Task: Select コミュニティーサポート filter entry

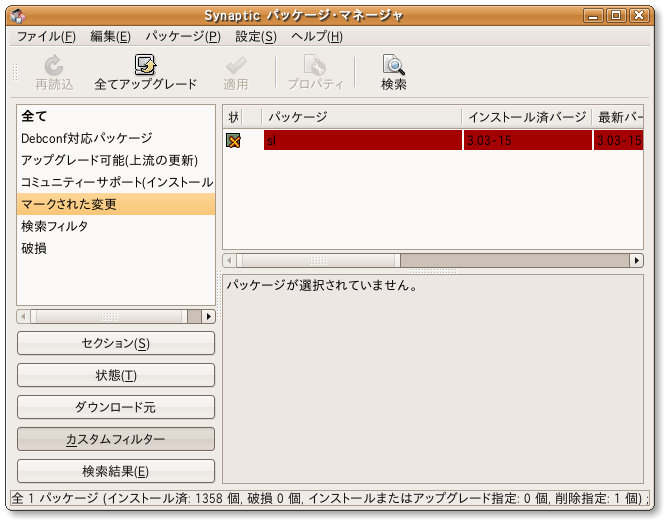Action: (x=116, y=182)
